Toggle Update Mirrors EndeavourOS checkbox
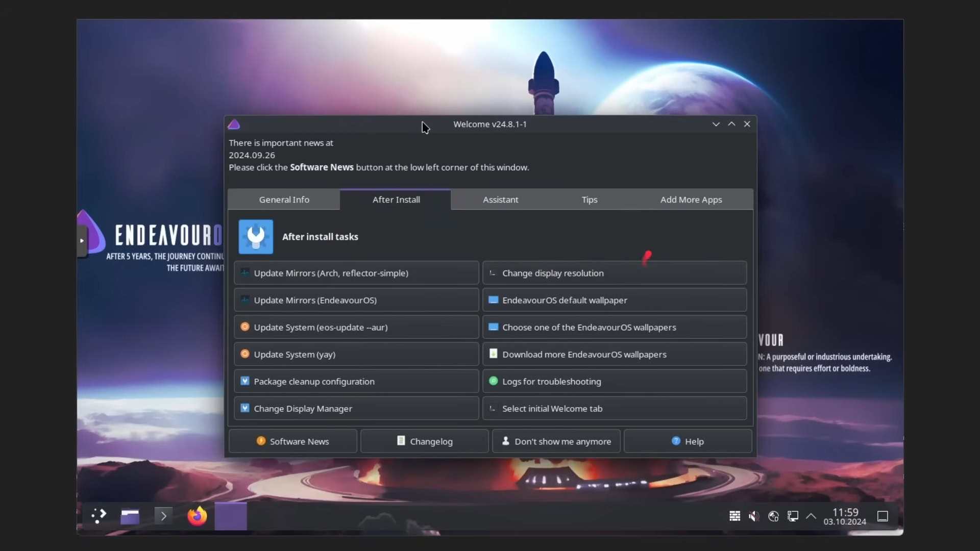This screenshot has width=980, height=551. point(244,299)
